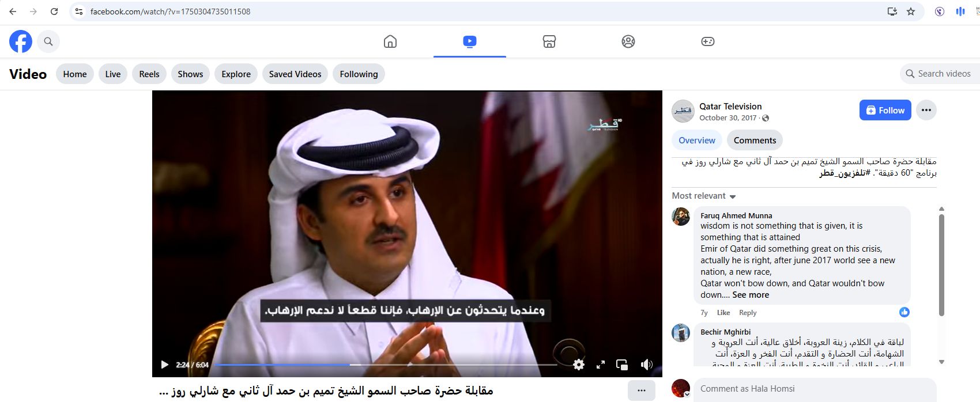
Task: Reply to Faruq Ahmed Munna's comment
Action: click(x=748, y=313)
